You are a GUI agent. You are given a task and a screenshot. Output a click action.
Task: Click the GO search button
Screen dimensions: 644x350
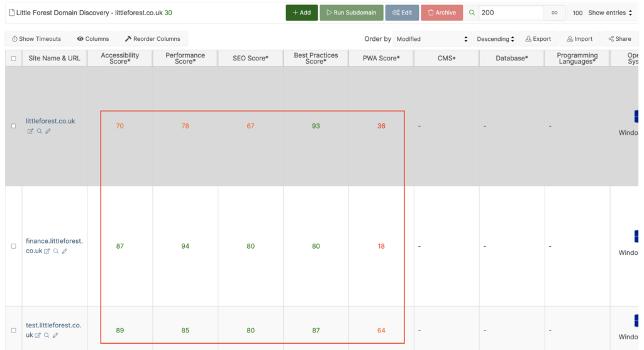point(555,13)
